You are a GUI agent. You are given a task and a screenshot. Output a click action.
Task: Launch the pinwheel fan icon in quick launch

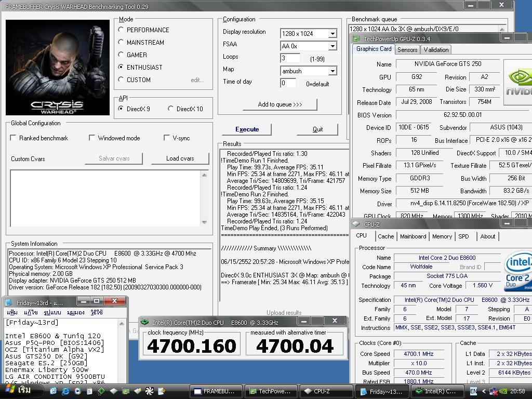coord(149,391)
